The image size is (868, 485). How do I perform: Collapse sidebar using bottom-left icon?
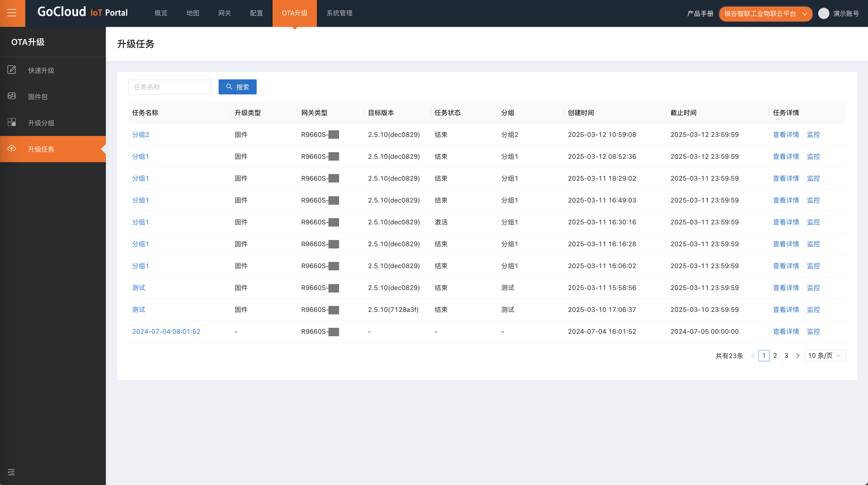click(x=11, y=472)
